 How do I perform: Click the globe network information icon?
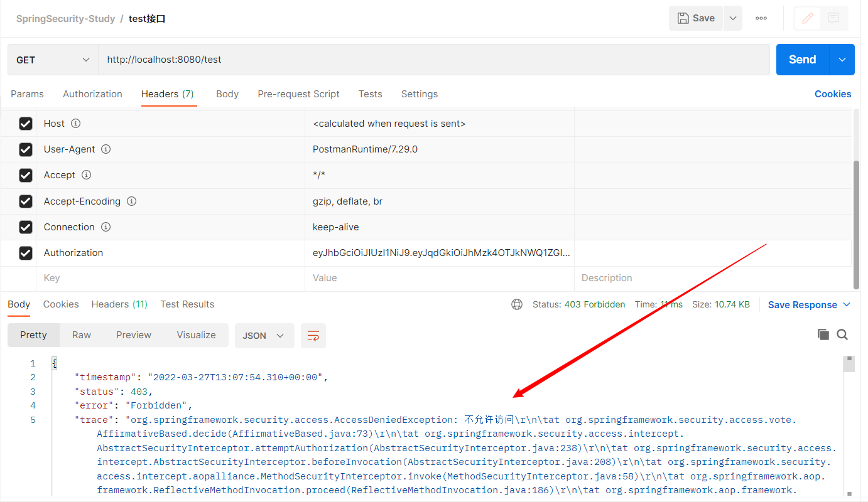(x=517, y=304)
